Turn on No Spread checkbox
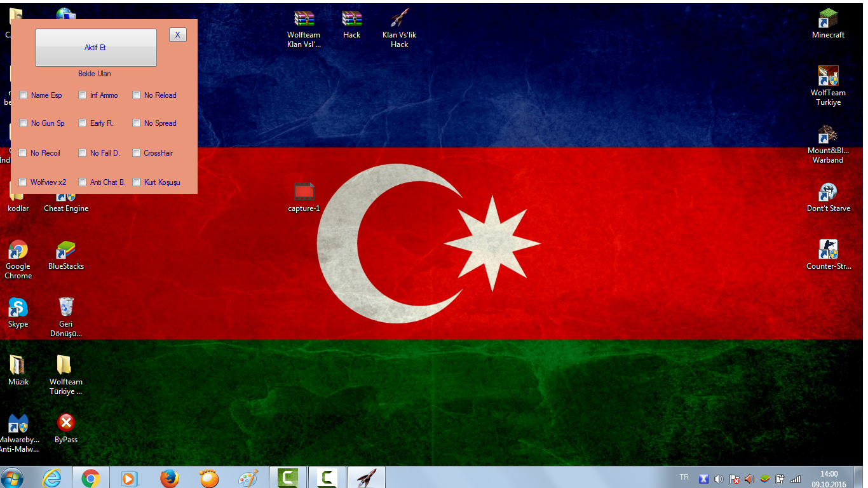The image size is (868, 488). pos(137,123)
